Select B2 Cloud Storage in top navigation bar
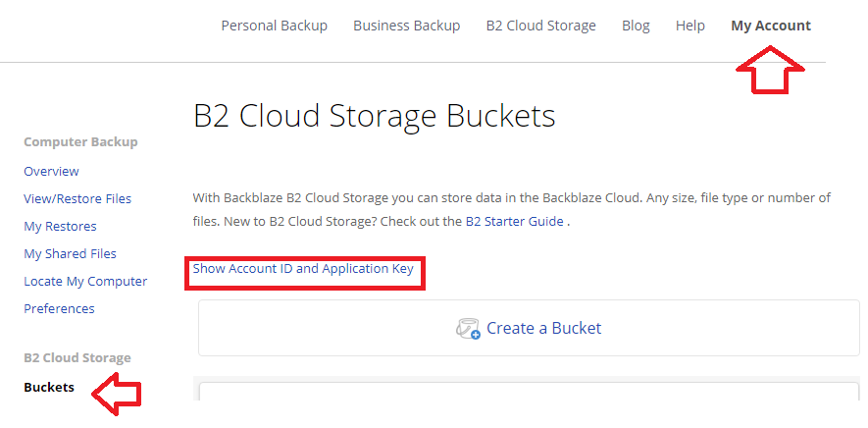The width and height of the screenshot is (868, 428). pyautogui.click(x=540, y=26)
